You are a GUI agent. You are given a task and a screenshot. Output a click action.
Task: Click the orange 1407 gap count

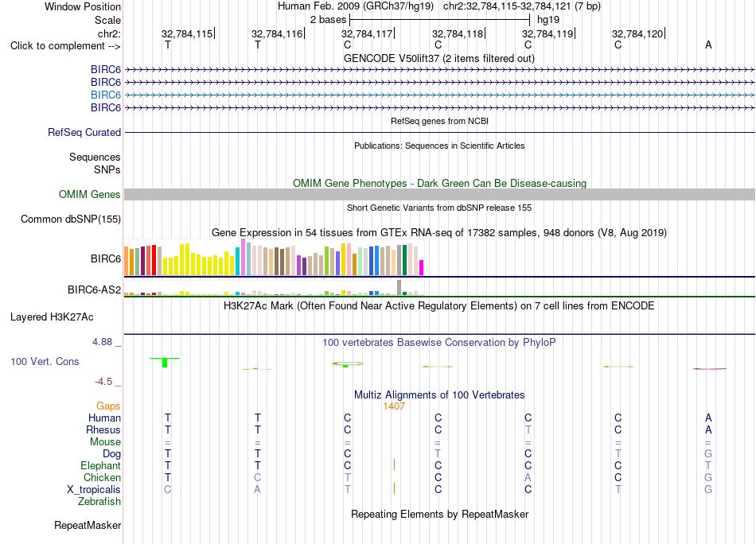click(x=394, y=406)
